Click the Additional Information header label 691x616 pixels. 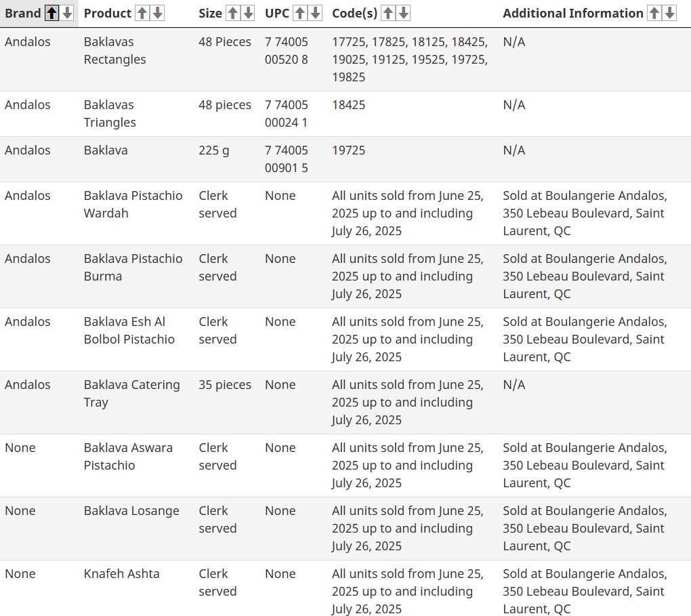tap(572, 14)
